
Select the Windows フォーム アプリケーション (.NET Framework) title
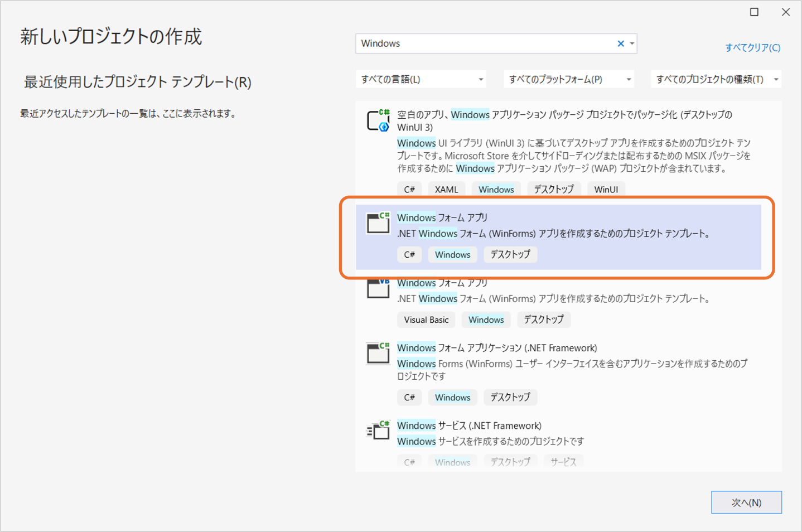pos(497,348)
